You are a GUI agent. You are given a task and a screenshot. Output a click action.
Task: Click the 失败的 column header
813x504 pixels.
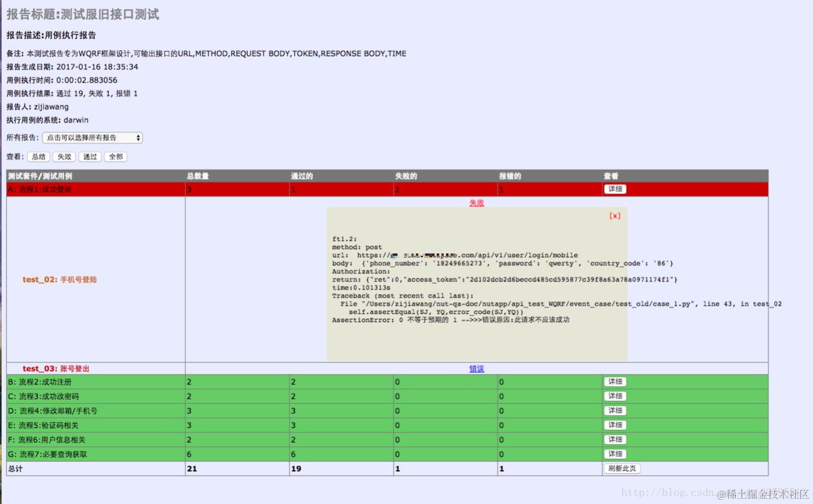406,176
